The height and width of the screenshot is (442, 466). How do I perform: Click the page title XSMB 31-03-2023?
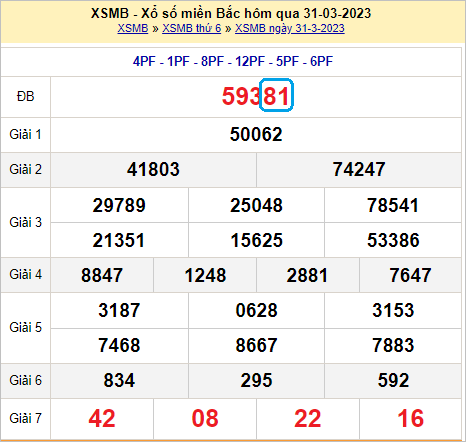tap(231, 13)
